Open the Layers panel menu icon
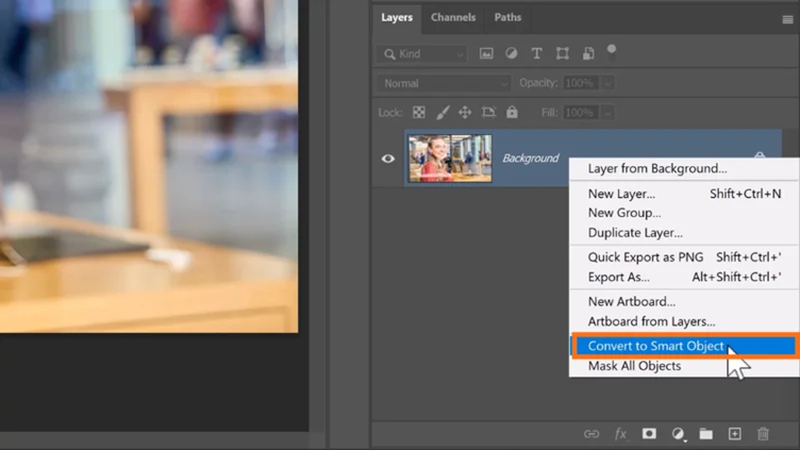Screen dimensions: 800x450 (x=788, y=19)
